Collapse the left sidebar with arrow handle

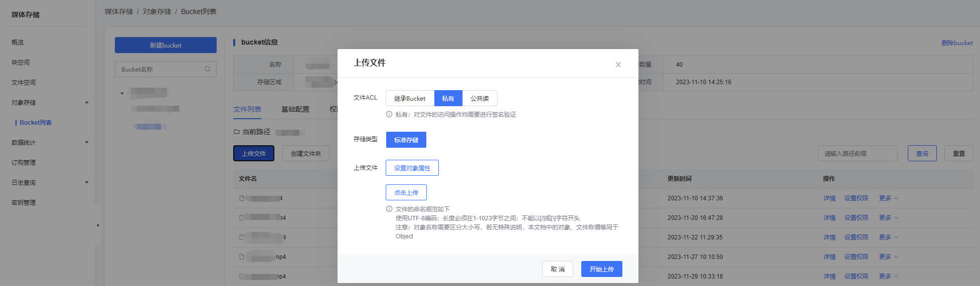click(98, 225)
